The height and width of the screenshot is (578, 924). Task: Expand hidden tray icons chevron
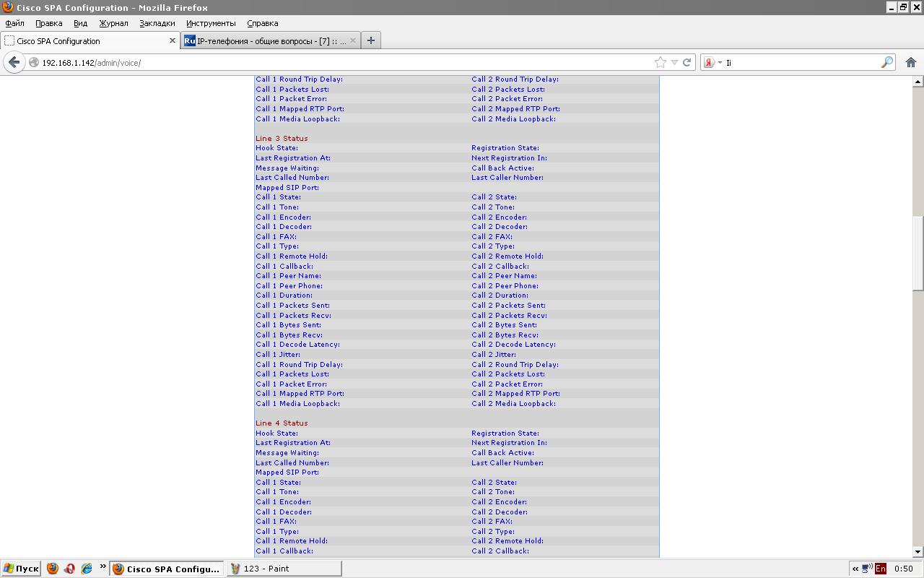coord(855,569)
